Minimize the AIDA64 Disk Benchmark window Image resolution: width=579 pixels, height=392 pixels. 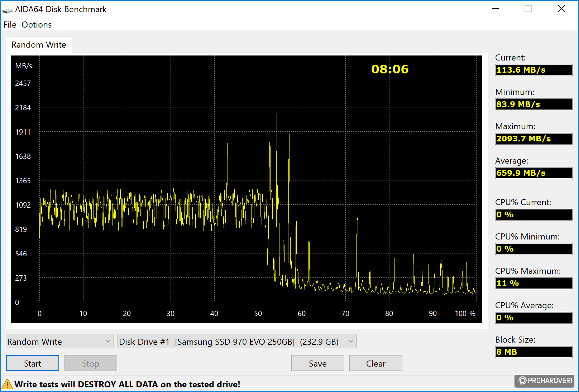[496, 9]
